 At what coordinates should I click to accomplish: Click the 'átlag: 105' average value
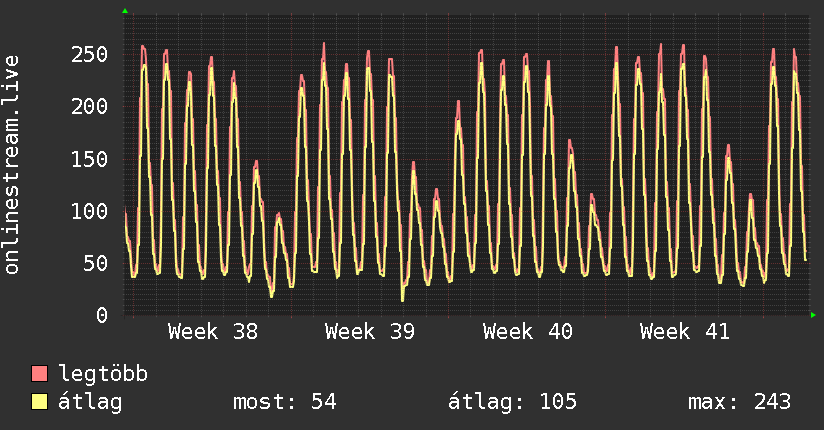(x=512, y=402)
